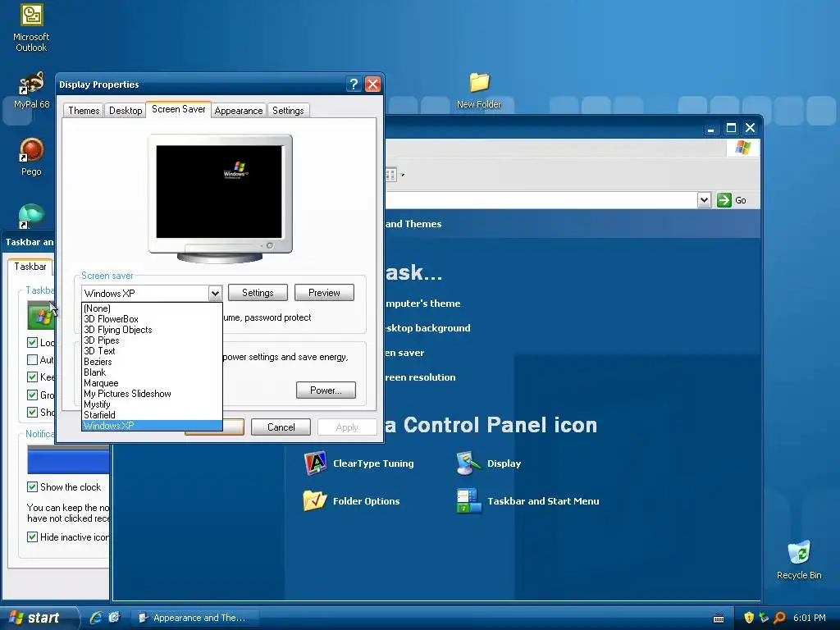Click the keyboard icon in the taskbar
The width and height of the screenshot is (840, 630).
pyautogui.click(x=719, y=619)
